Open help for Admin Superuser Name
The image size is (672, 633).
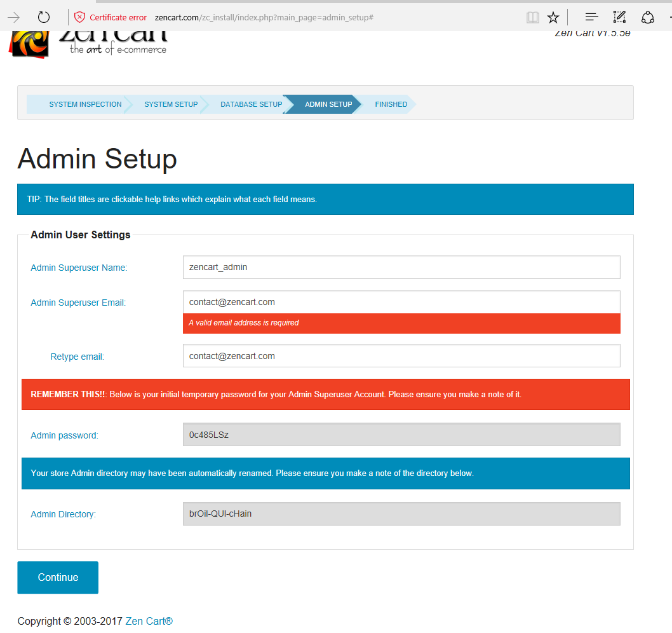79,268
